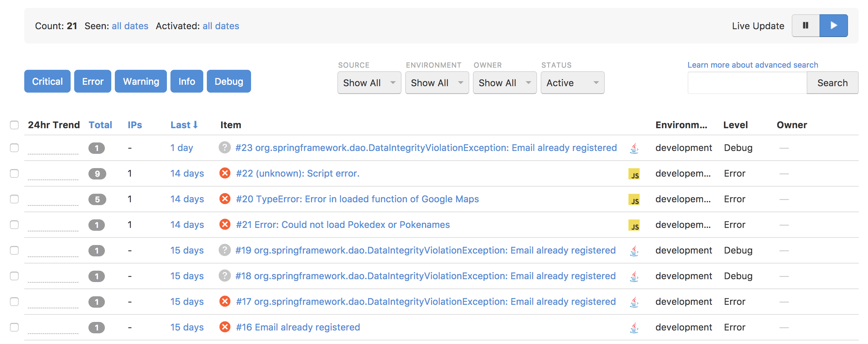
Task: Open the Status dropdown set to Active
Action: coord(572,83)
